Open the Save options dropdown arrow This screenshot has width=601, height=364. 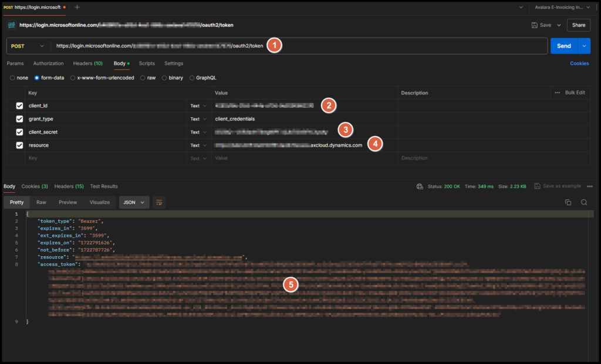pyautogui.click(x=559, y=25)
